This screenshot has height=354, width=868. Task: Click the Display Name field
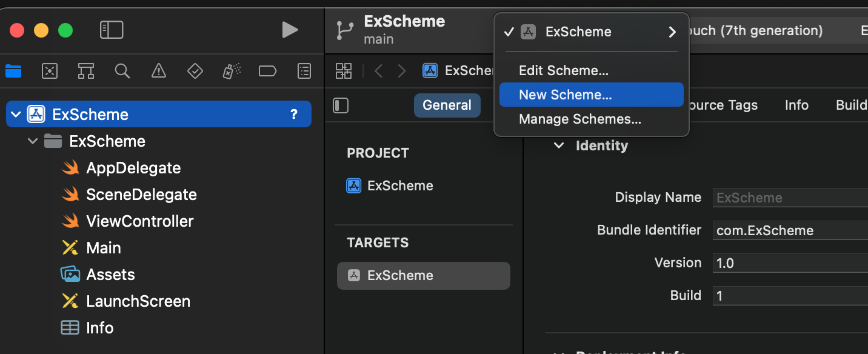(x=790, y=198)
